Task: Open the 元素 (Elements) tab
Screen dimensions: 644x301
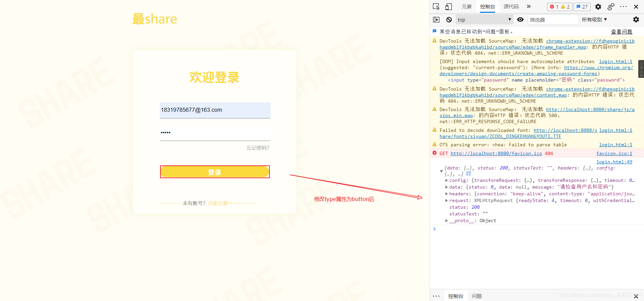Action: click(x=466, y=6)
